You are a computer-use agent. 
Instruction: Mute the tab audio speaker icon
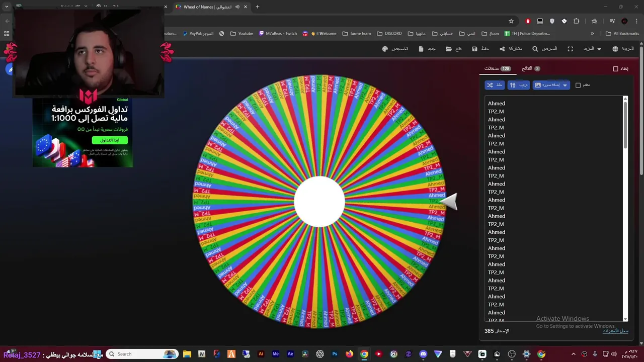point(237,7)
